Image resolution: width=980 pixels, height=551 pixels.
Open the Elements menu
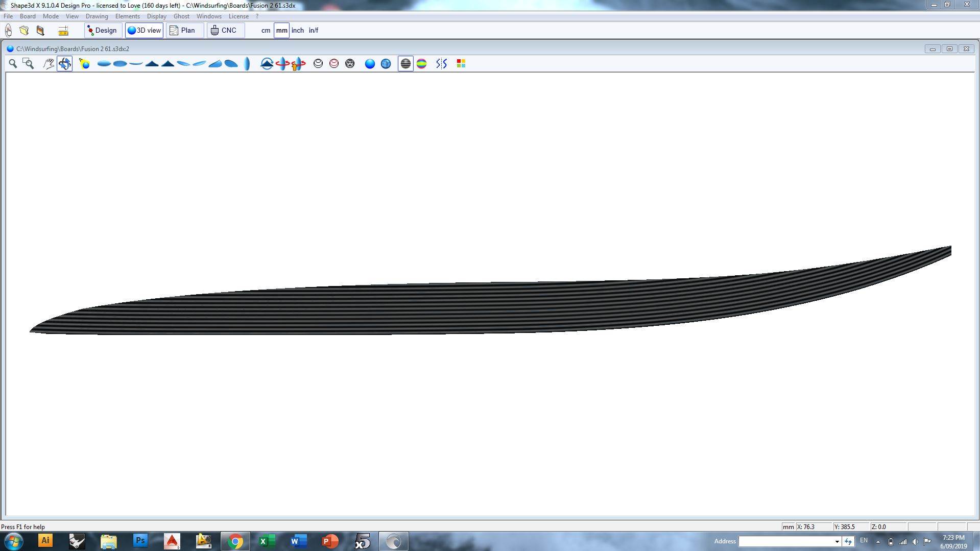tap(127, 16)
